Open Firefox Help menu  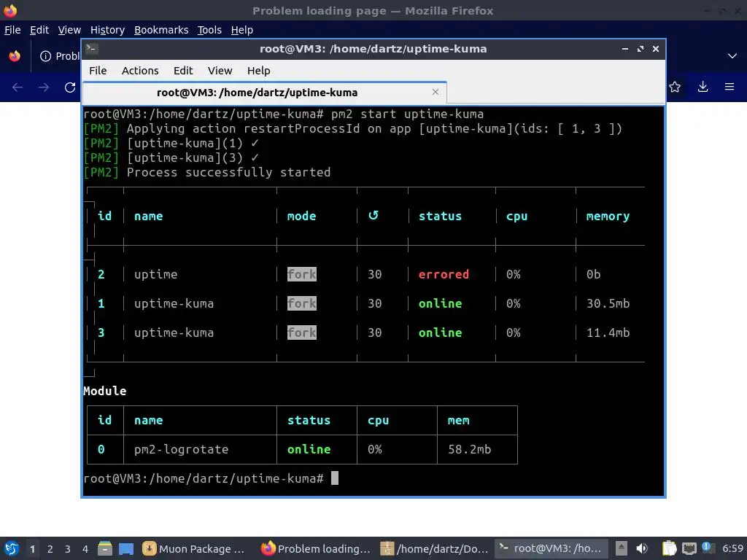click(242, 30)
